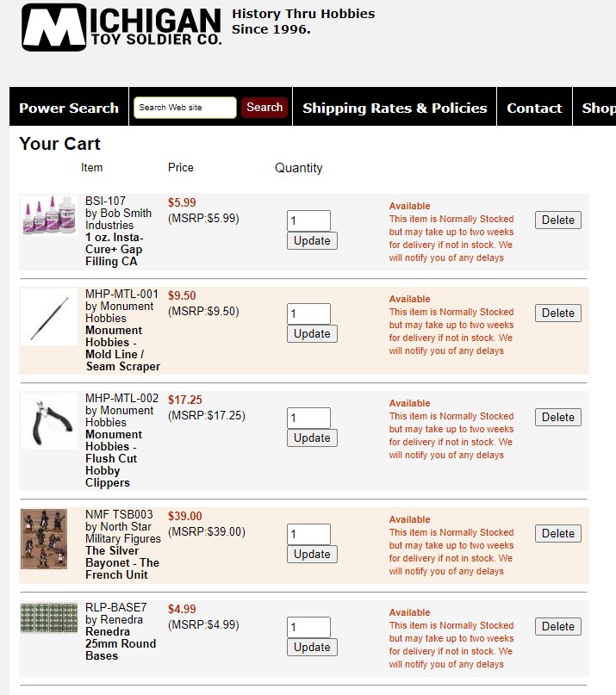Screen dimensions: 616x695
Task: Update quantity for The Silver Bayonet item
Action: tap(312, 554)
